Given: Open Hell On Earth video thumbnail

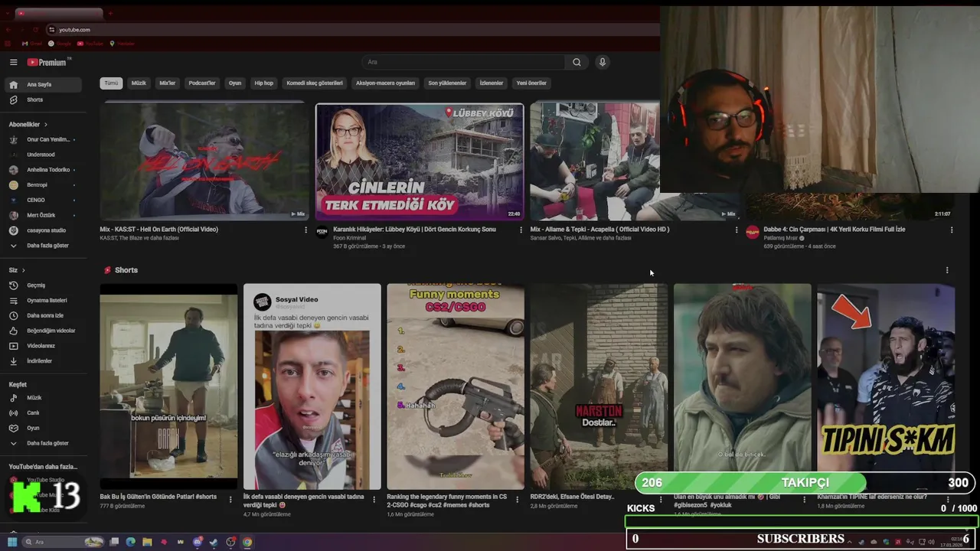Looking at the screenshot, I should click(x=204, y=161).
